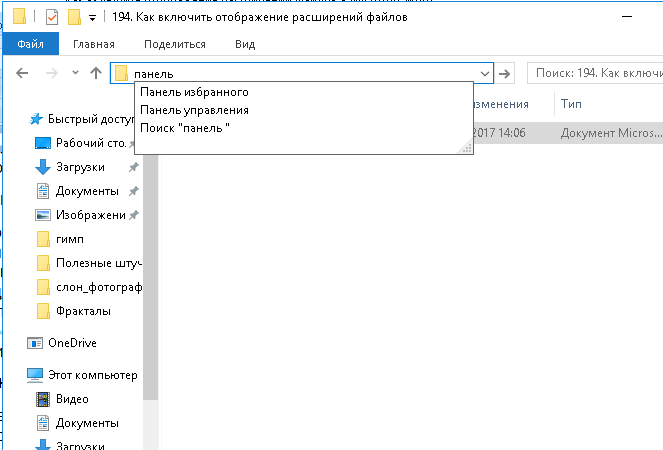Click the Back navigation arrow
Screen dimensions: 663x450
22,73
